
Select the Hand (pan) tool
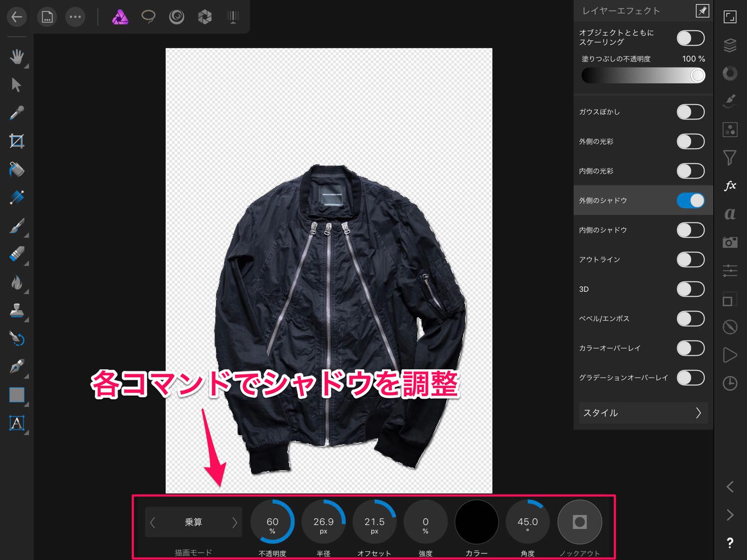click(16, 56)
